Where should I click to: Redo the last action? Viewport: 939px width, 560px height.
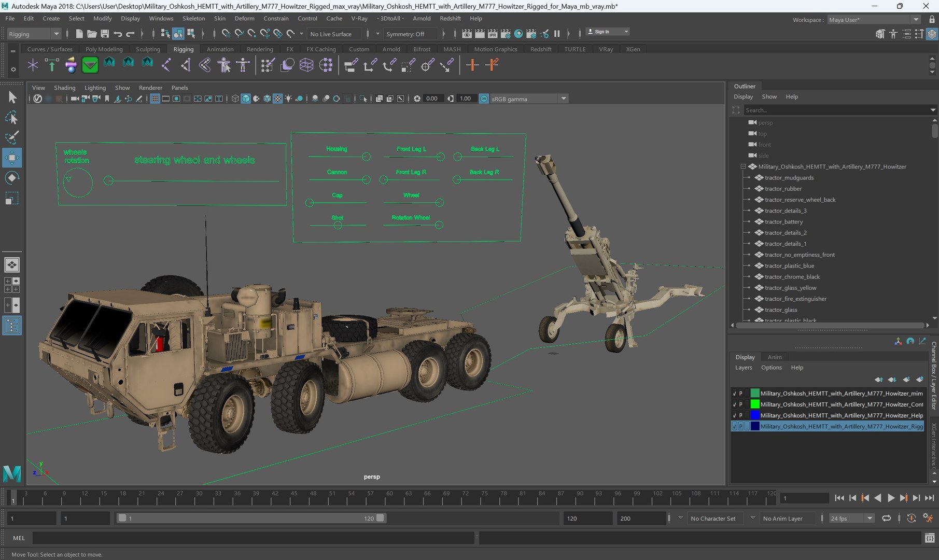coord(131,34)
